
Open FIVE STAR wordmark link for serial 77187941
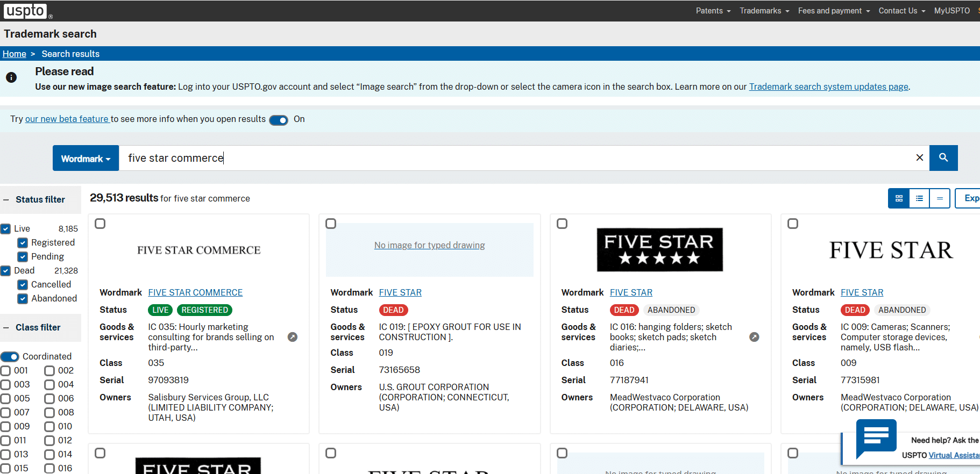tap(631, 292)
